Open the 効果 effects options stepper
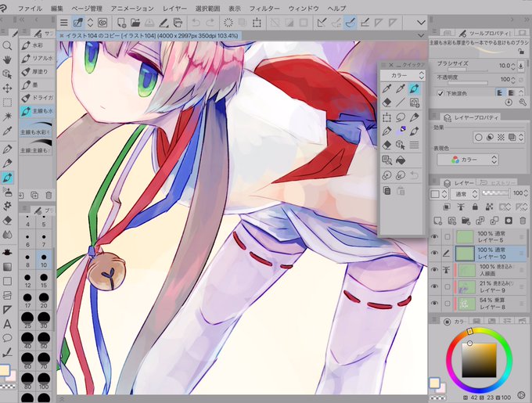This screenshot has width=532, height=403. click(x=521, y=138)
